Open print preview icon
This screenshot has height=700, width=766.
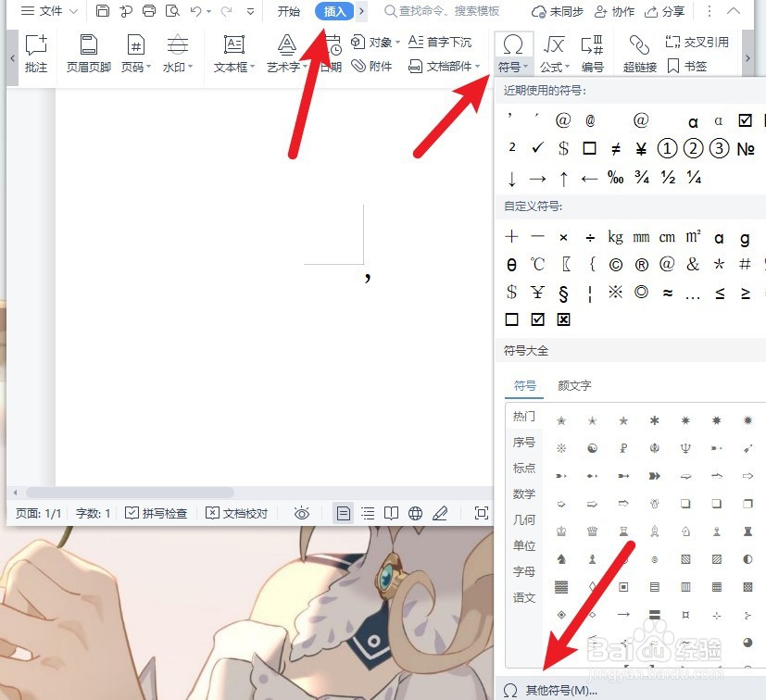click(172, 11)
